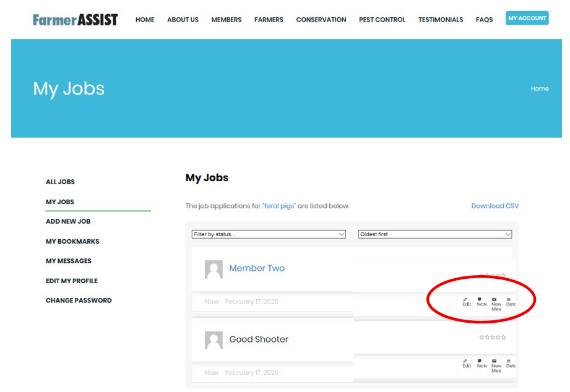Open Details icon for Good Shooter application
The height and width of the screenshot is (392, 570).
pos(510,363)
